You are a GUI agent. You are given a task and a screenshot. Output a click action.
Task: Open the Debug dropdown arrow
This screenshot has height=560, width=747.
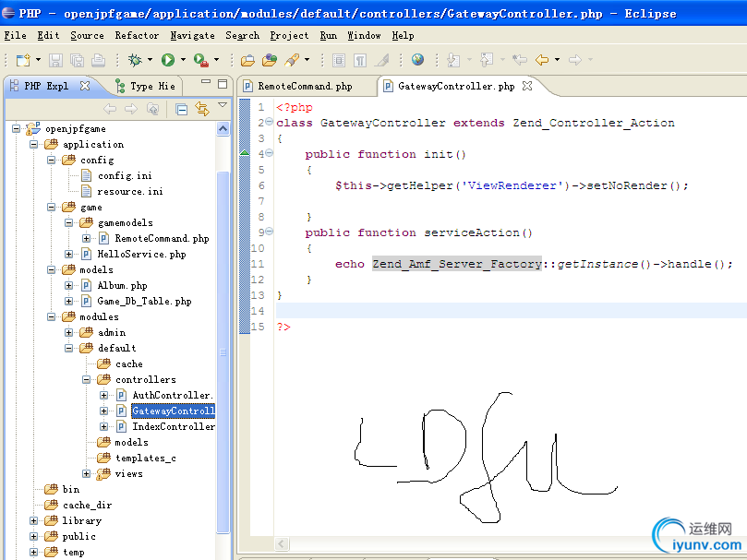click(150, 60)
